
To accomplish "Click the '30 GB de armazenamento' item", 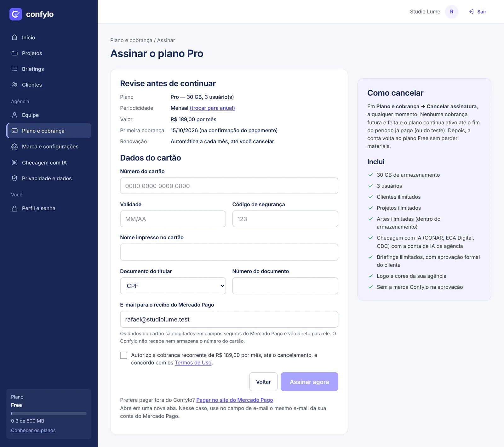I will pyautogui.click(x=408, y=175).
